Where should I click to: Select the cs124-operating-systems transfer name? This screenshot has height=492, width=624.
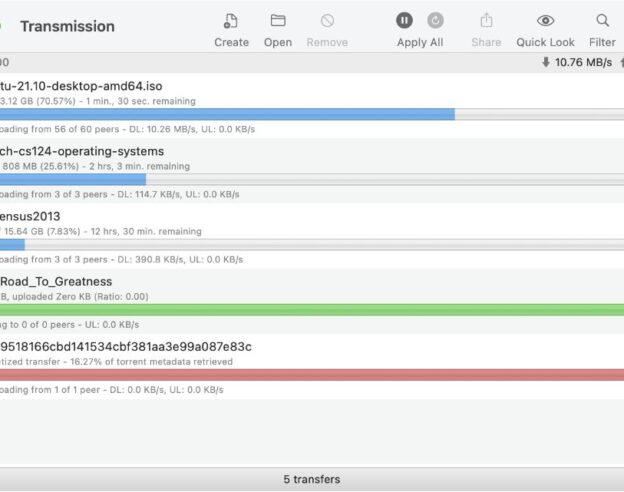pyautogui.click(x=82, y=151)
